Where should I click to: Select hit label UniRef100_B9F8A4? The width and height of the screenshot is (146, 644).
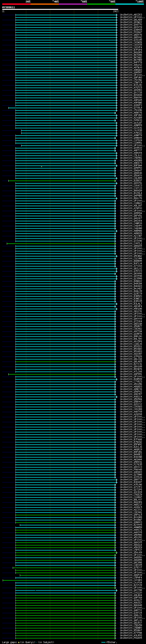click(131, 165)
